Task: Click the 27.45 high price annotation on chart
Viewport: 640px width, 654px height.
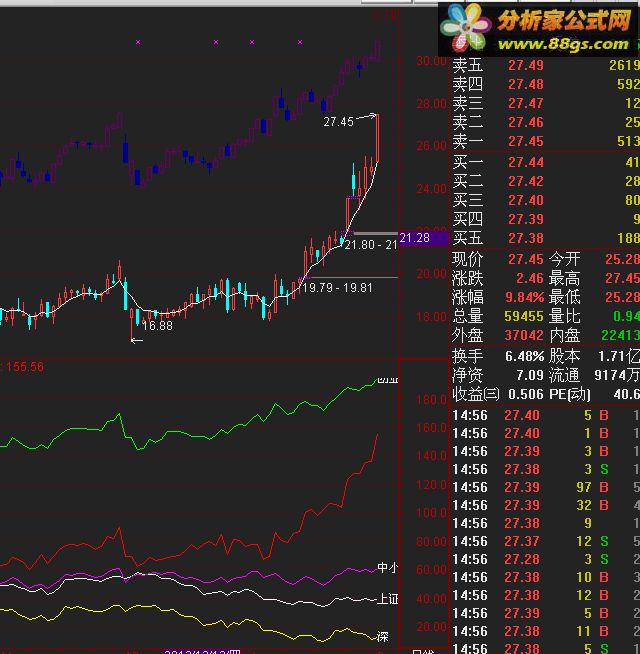Action: [338, 122]
